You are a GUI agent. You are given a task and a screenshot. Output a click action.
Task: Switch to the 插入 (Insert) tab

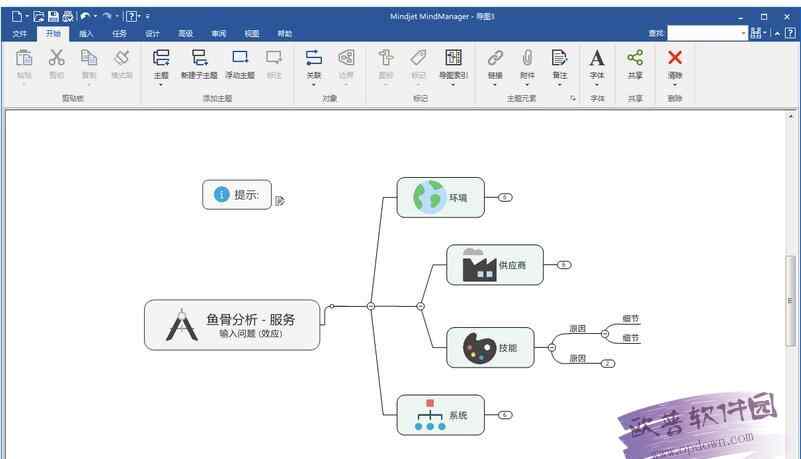pos(86,34)
